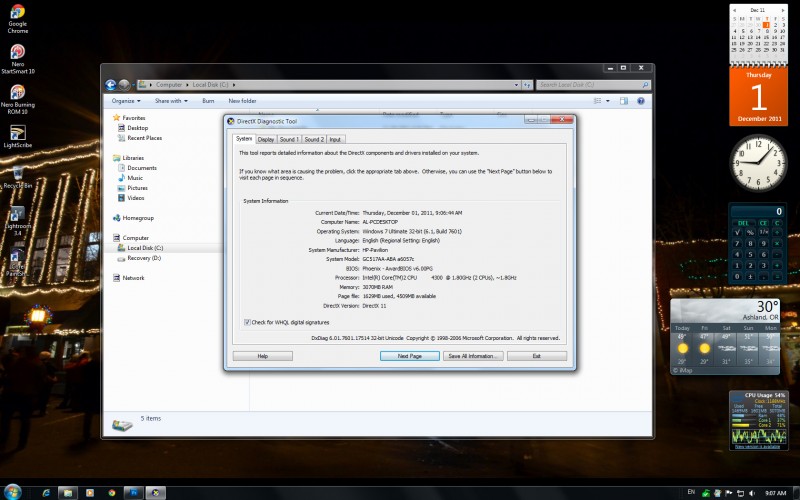Select Recovery (D:) drive in navigation pane

139,258
